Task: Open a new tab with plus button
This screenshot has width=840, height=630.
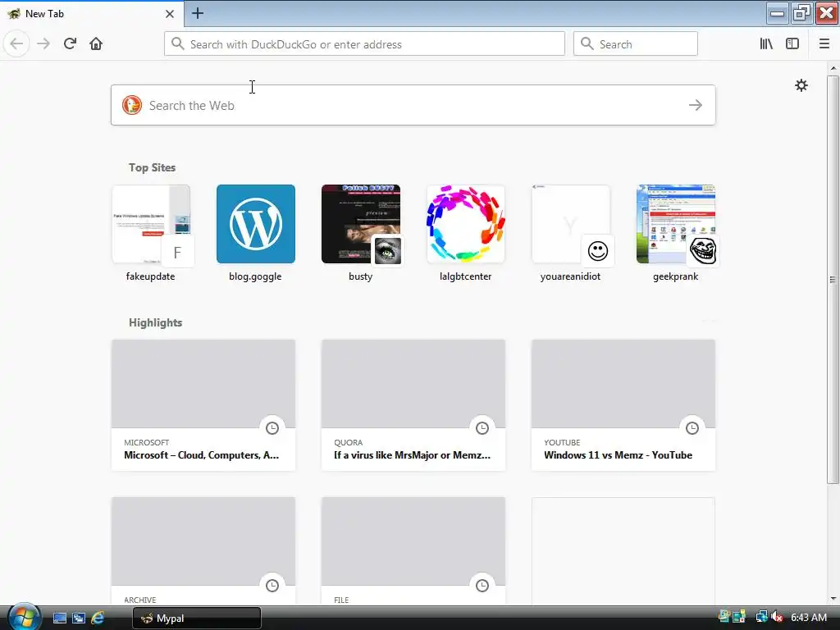Action: pos(197,13)
